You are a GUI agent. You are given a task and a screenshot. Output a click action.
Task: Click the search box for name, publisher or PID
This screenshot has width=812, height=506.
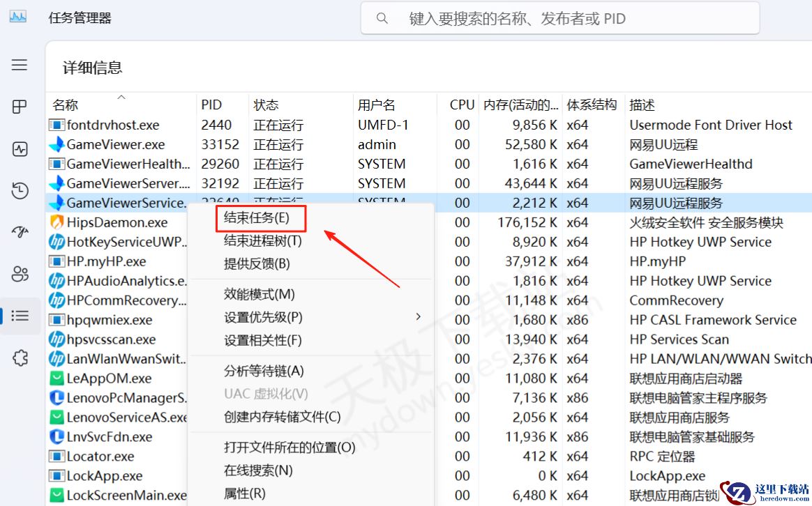(x=559, y=19)
